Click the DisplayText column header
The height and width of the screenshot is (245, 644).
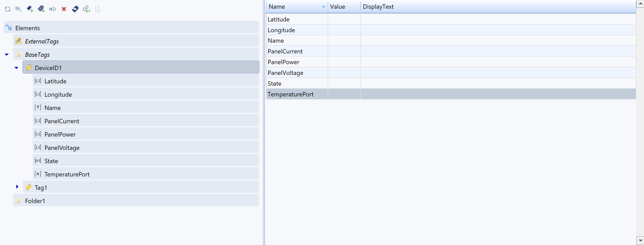click(x=378, y=7)
